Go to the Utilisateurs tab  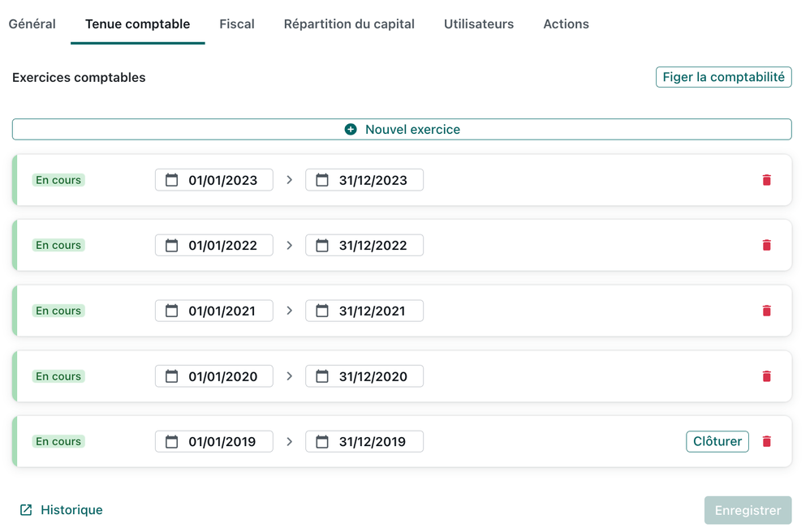tap(479, 24)
